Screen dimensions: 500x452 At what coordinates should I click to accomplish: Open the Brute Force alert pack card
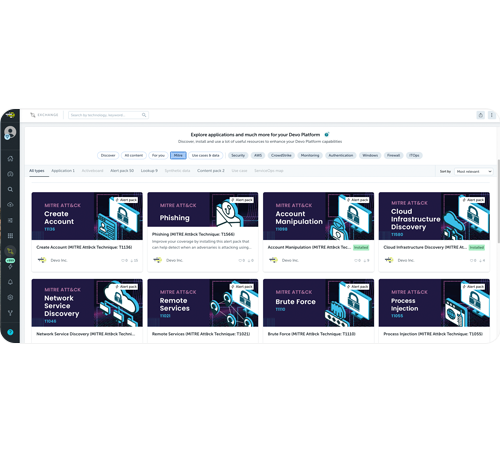click(x=318, y=310)
